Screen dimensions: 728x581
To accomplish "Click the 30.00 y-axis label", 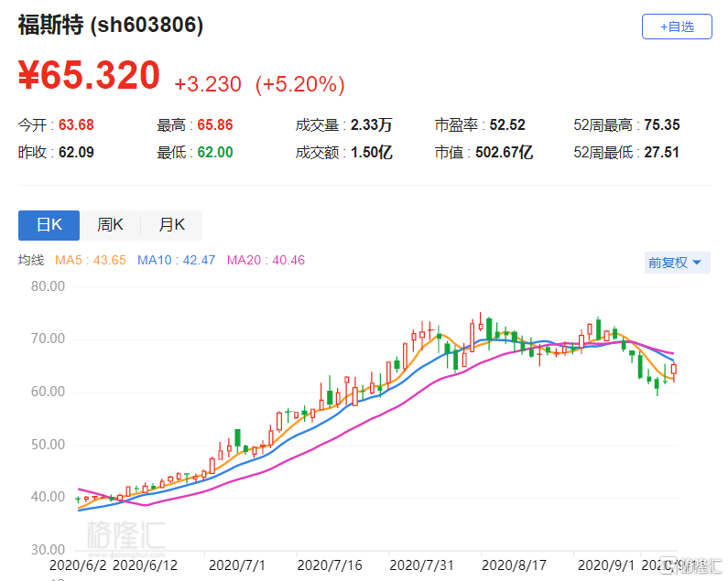I will pyautogui.click(x=48, y=550).
